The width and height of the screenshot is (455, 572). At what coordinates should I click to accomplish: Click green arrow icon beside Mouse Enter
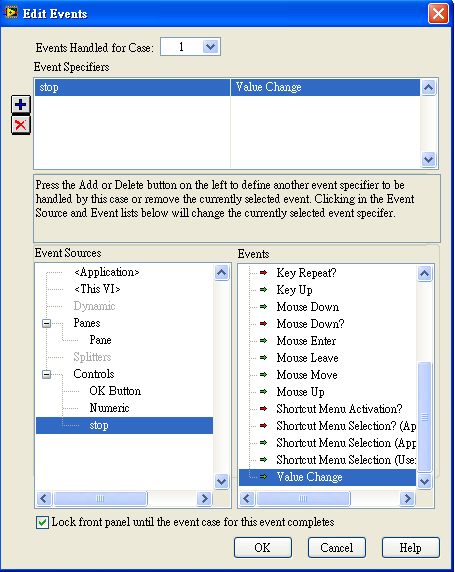[x=263, y=341]
